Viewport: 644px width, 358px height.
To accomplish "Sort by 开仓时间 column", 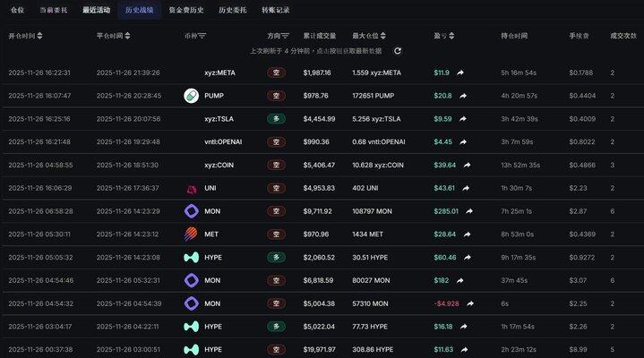I will coord(27,36).
